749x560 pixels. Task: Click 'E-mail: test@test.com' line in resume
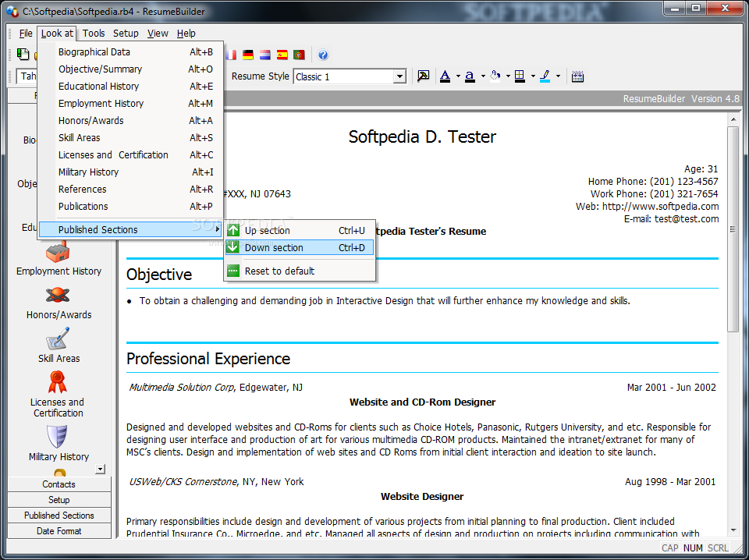[x=671, y=219]
